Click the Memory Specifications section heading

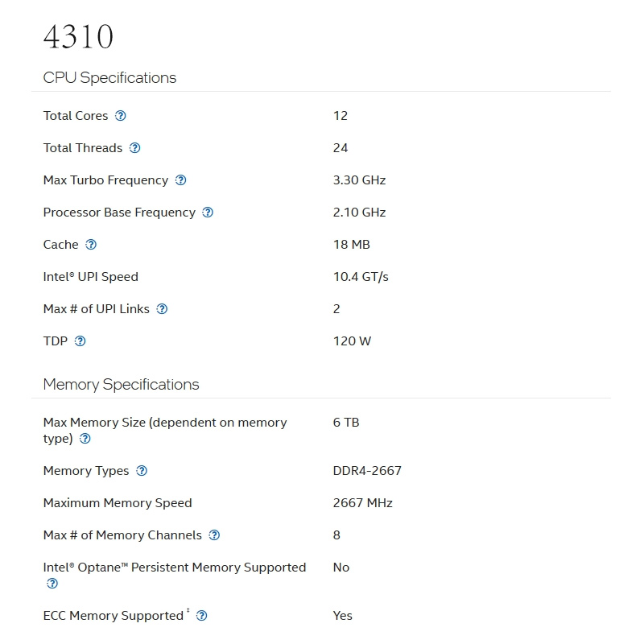[121, 385]
